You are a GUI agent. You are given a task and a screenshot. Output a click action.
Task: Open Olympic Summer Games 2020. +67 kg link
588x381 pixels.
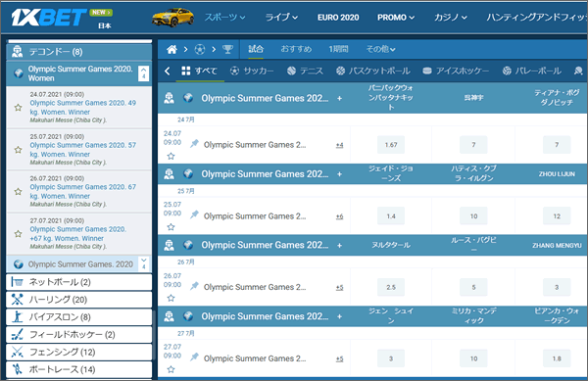[78, 233]
